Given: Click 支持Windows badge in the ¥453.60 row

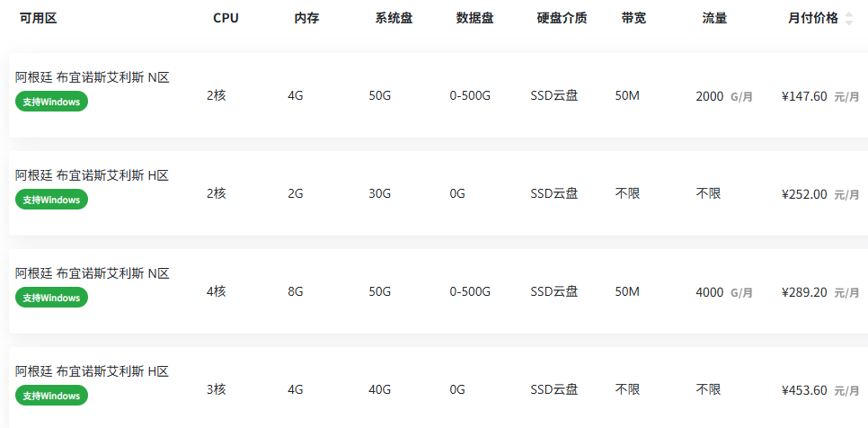Looking at the screenshot, I should (51, 396).
